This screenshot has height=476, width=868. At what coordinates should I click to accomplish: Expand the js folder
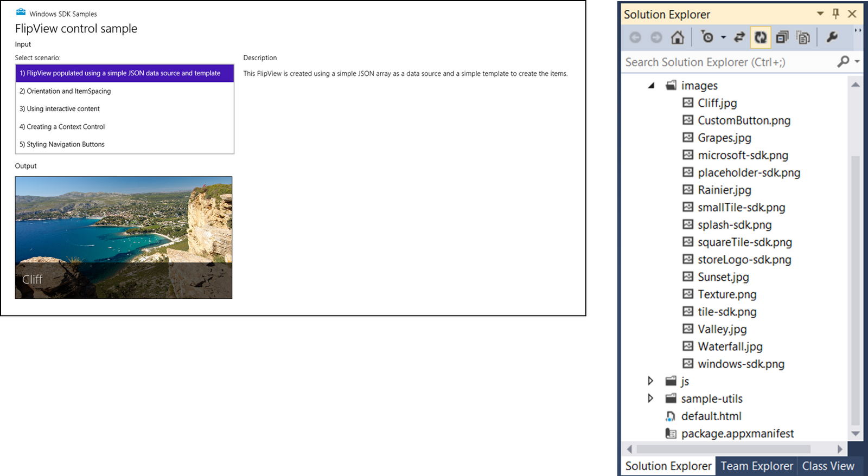(x=650, y=381)
